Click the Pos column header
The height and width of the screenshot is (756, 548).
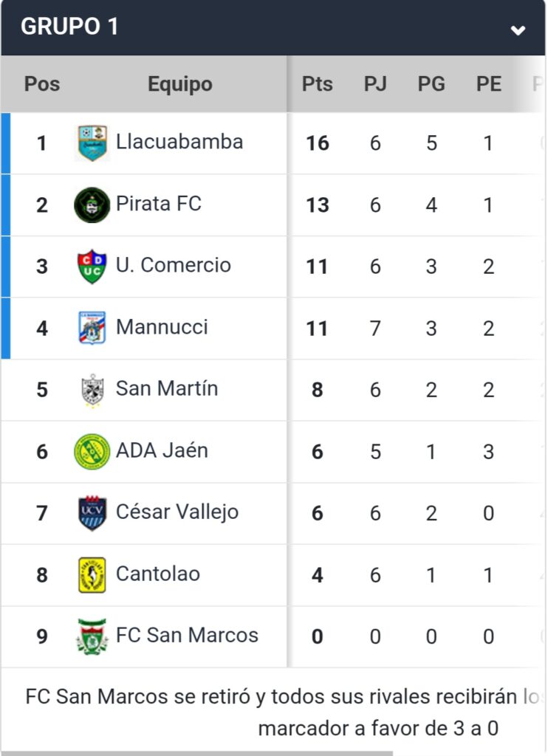click(42, 84)
